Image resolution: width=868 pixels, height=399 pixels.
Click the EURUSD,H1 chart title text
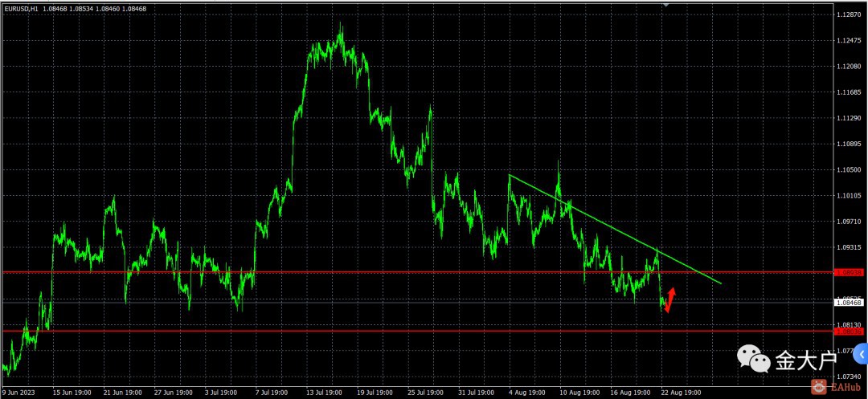click(21, 9)
